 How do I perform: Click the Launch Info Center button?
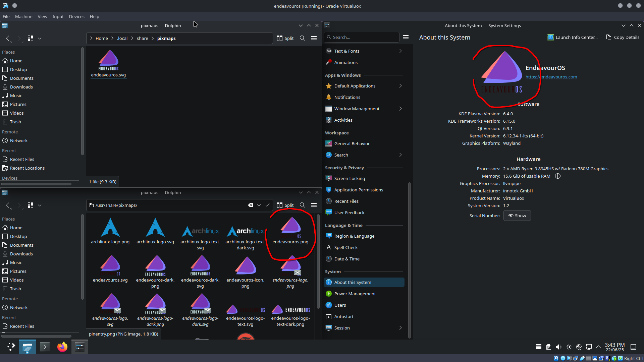pos(573,37)
